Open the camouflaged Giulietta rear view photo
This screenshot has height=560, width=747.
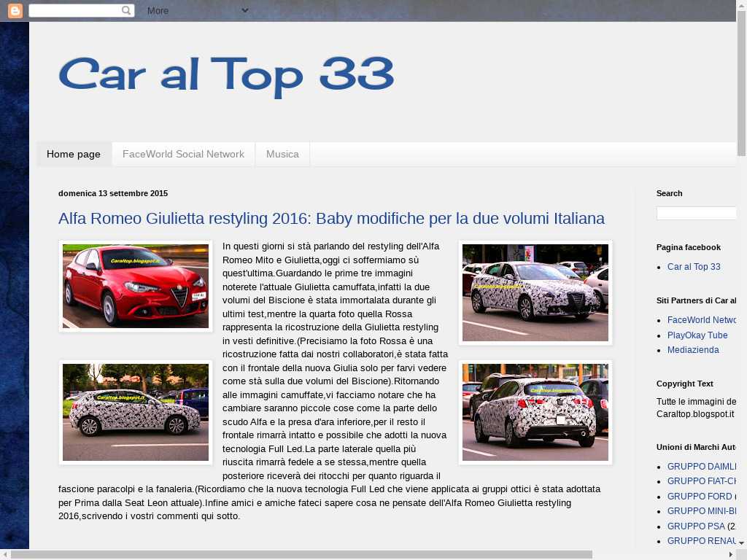point(535,413)
